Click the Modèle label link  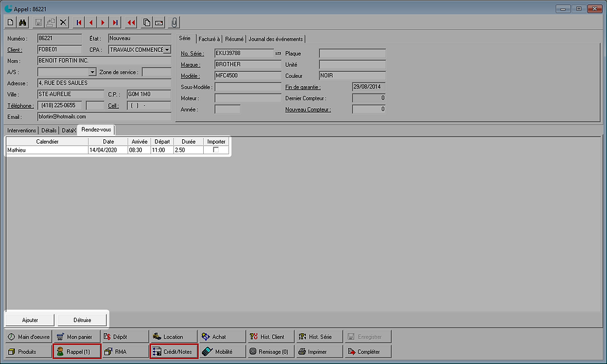[x=191, y=76]
